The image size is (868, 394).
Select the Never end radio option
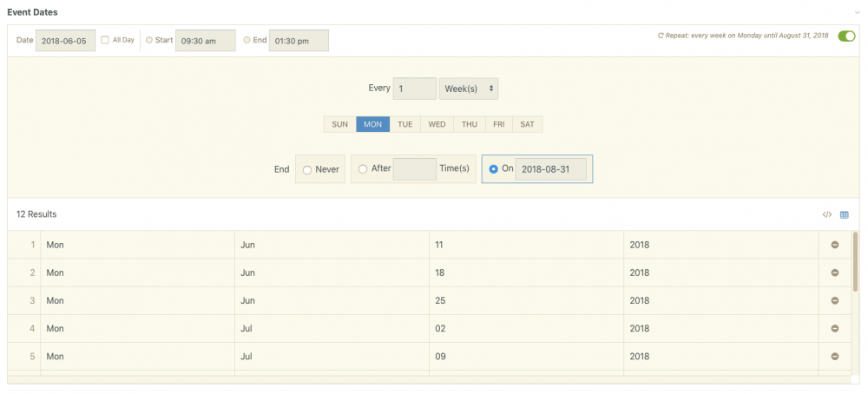(307, 170)
